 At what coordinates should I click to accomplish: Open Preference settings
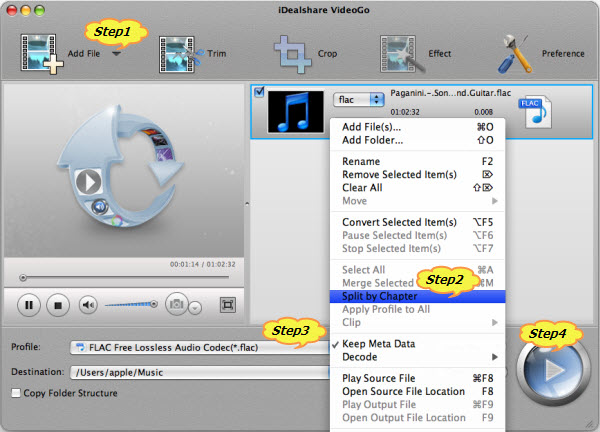click(540, 54)
